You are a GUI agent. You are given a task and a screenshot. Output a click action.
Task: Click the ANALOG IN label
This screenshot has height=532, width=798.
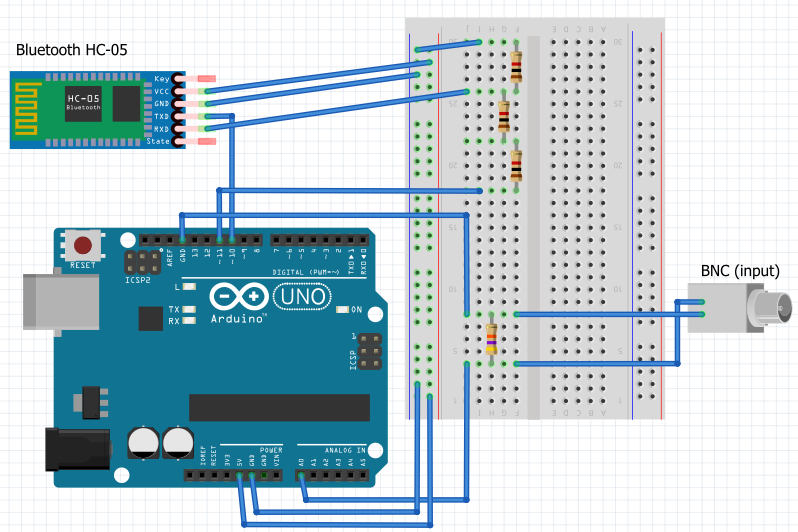point(345,450)
